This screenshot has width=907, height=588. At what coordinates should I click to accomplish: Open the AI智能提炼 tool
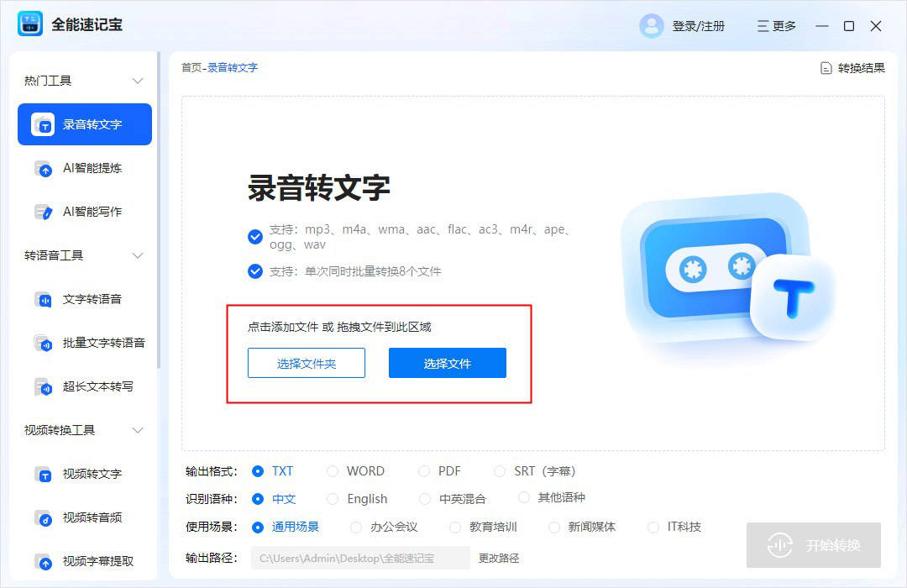[85, 168]
